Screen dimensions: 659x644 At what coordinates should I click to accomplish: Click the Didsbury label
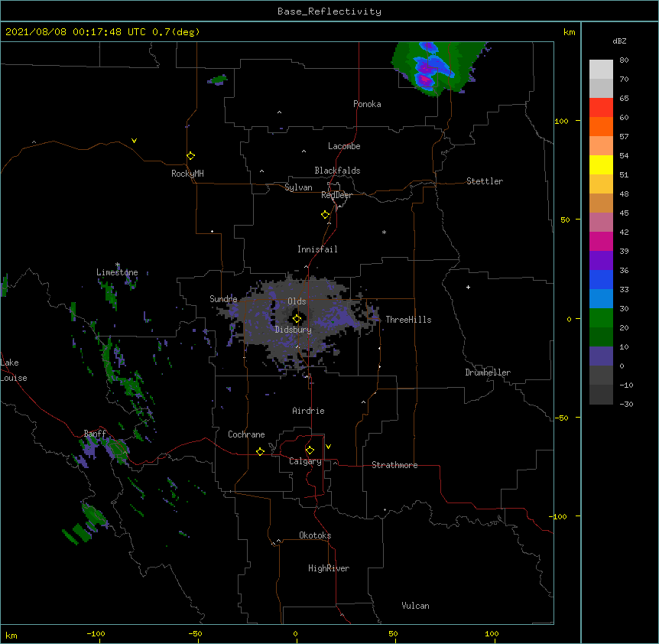click(x=294, y=330)
